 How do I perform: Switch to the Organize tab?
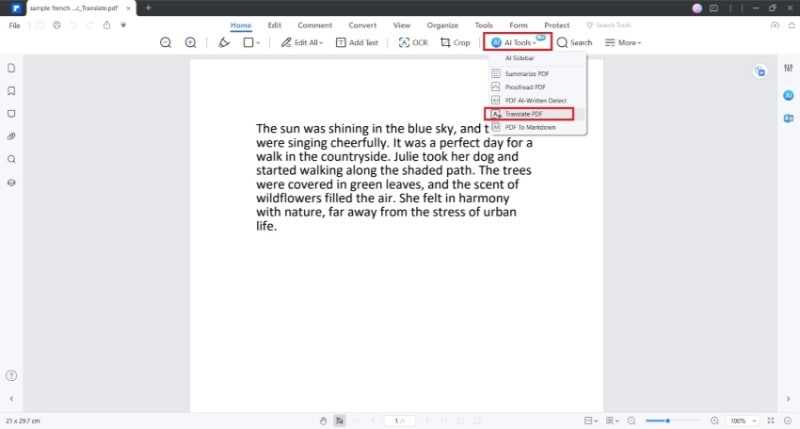442,25
